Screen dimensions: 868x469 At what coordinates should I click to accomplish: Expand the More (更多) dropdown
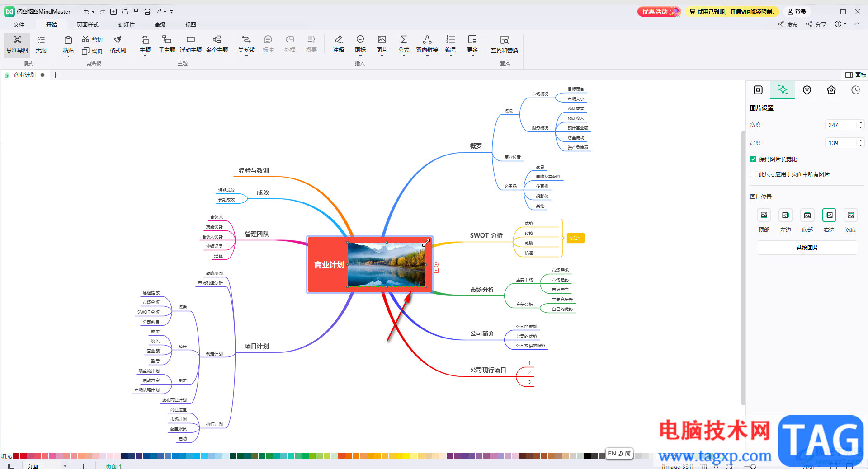tap(472, 56)
